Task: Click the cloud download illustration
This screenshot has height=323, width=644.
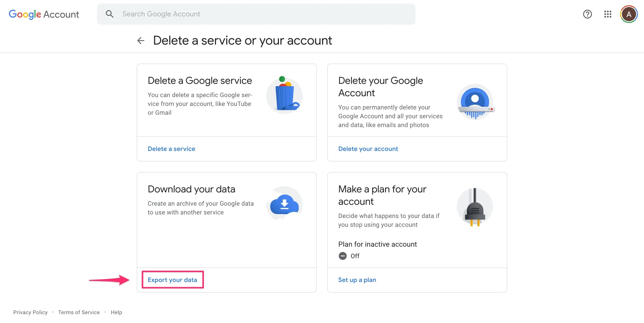Action: 285,204
